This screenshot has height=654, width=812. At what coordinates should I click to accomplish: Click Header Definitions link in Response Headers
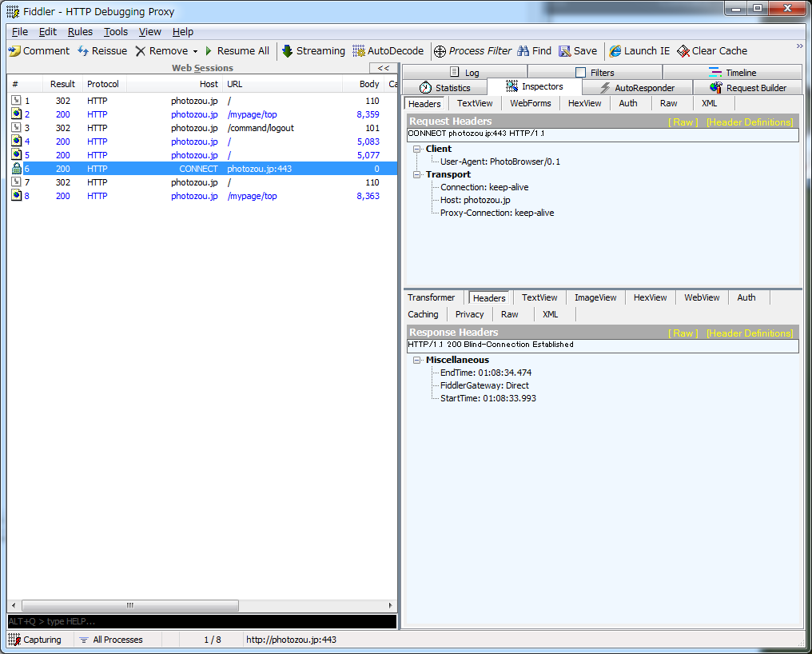tap(750, 333)
